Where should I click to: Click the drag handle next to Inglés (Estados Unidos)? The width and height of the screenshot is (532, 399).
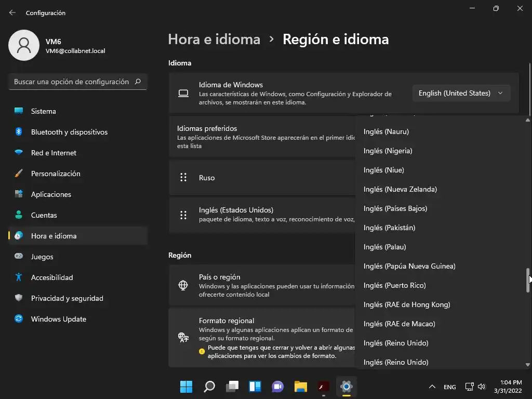pos(183,215)
